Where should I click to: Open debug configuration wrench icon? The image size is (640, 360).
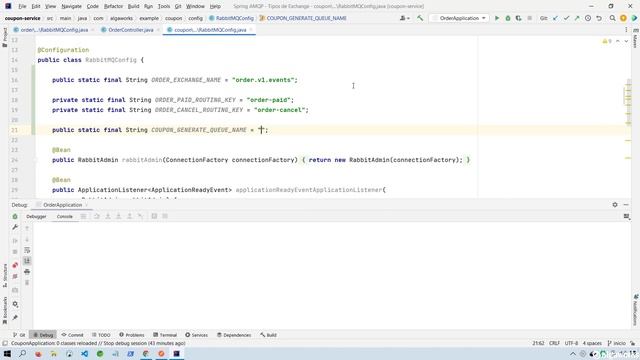15,227
